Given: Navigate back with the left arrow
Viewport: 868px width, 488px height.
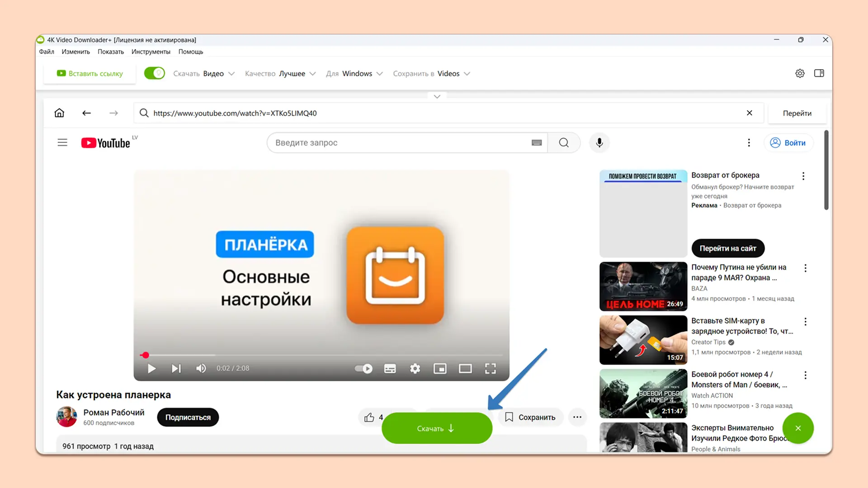Looking at the screenshot, I should click(x=86, y=113).
